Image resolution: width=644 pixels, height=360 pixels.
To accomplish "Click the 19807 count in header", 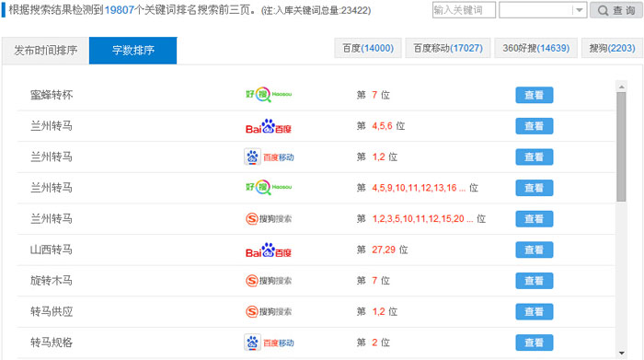I will point(119,10).
